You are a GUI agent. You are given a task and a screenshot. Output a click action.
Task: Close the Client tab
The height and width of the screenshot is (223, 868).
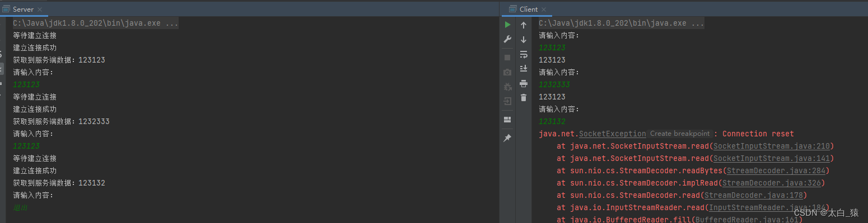point(544,10)
